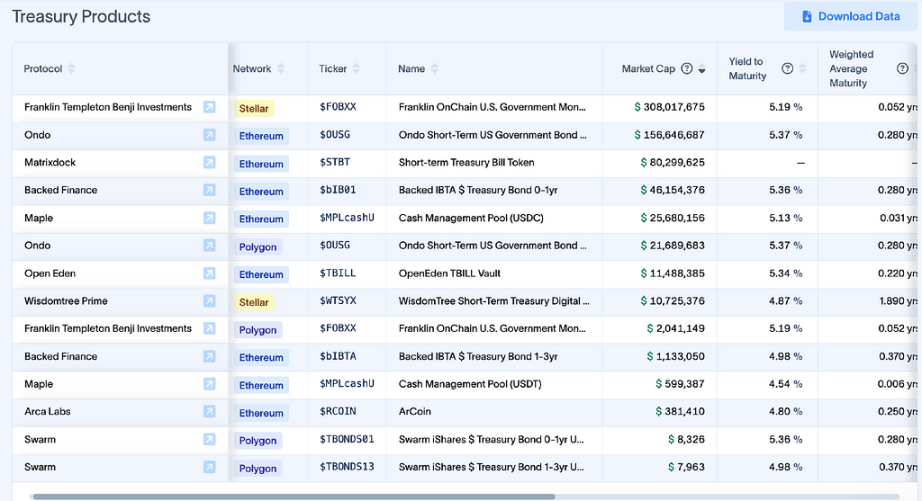Select Wisdomtree Prime protocol name
The height and width of the screenshot is (501, 922).
66,301
